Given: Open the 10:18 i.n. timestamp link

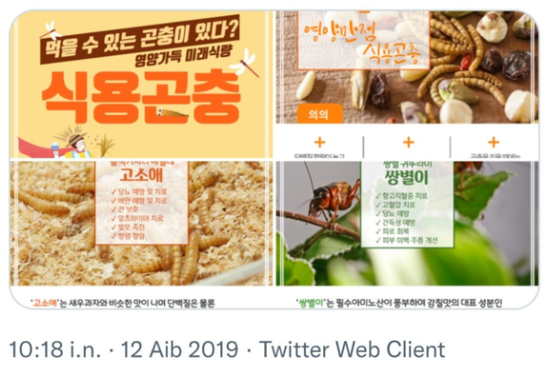Looking at the screenshot, I should (55, 349).
